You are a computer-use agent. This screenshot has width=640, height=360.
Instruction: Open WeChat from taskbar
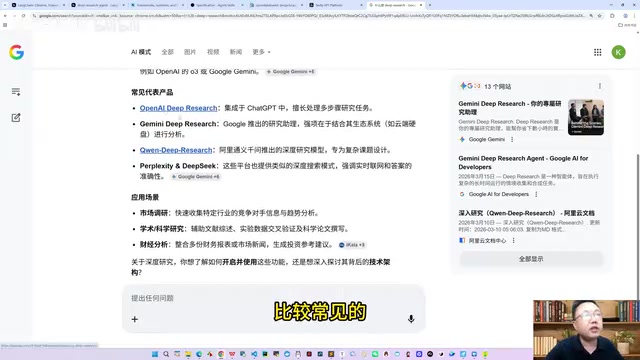[x=375, y=354]
